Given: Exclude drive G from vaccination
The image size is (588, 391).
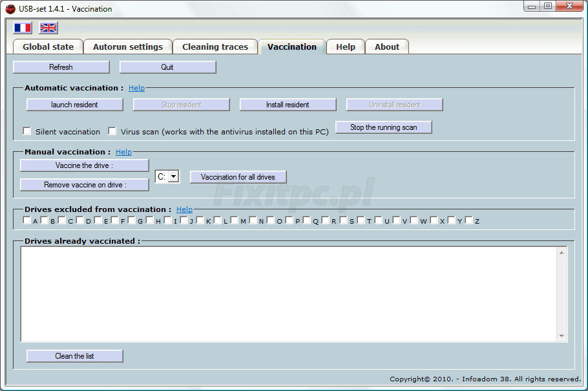Looking at the screenshot, I should point(132,220).
